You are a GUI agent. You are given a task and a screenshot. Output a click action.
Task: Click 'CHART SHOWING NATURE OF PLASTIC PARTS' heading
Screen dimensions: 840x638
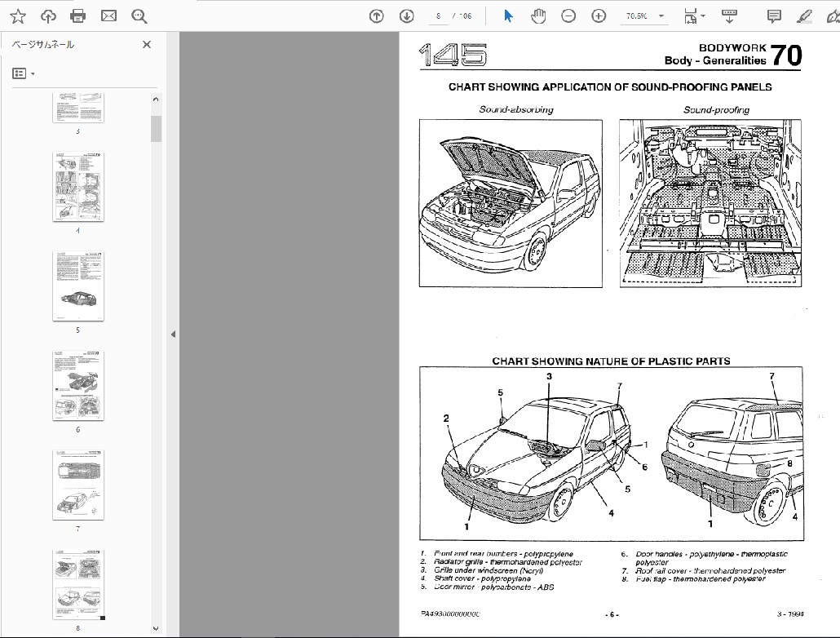coord(612,361)
